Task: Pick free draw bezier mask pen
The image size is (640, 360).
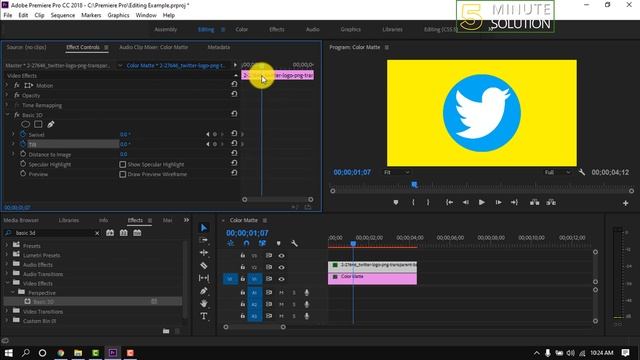Action: tap(51, 124)
